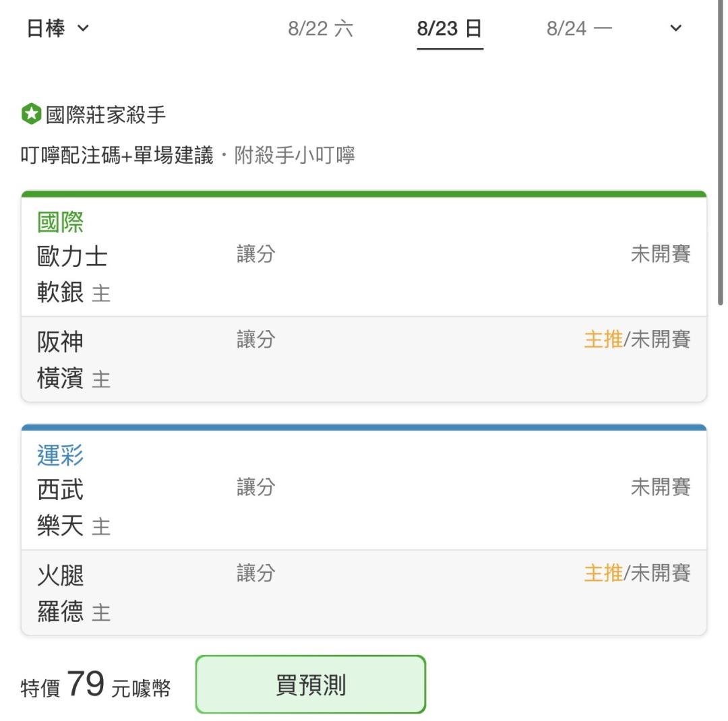Open the 國際莊家殺手 profile link
This screenshot has width=728, height=721.
coord(105,115)
